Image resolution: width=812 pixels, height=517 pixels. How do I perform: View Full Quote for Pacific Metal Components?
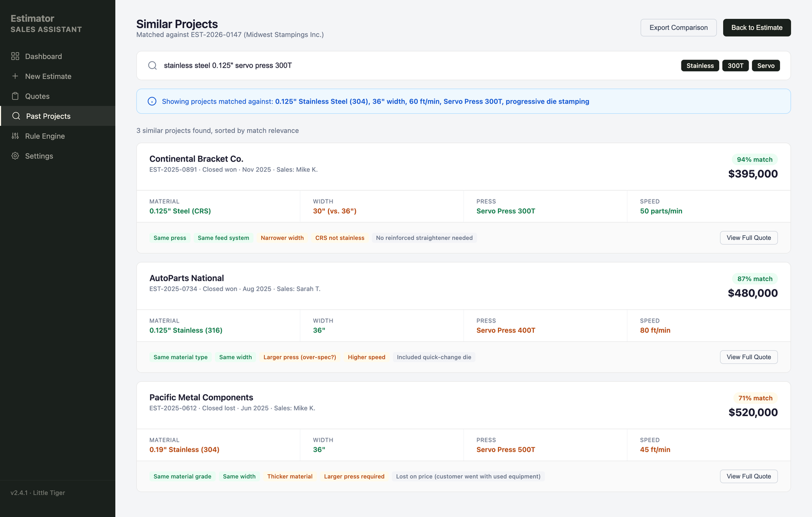click(749, 476)
